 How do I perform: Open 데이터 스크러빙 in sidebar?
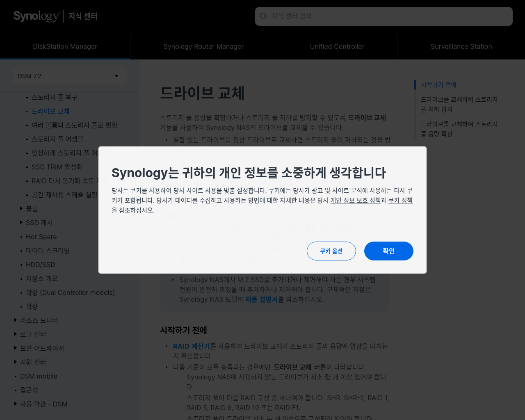click(x=48, y=251)
